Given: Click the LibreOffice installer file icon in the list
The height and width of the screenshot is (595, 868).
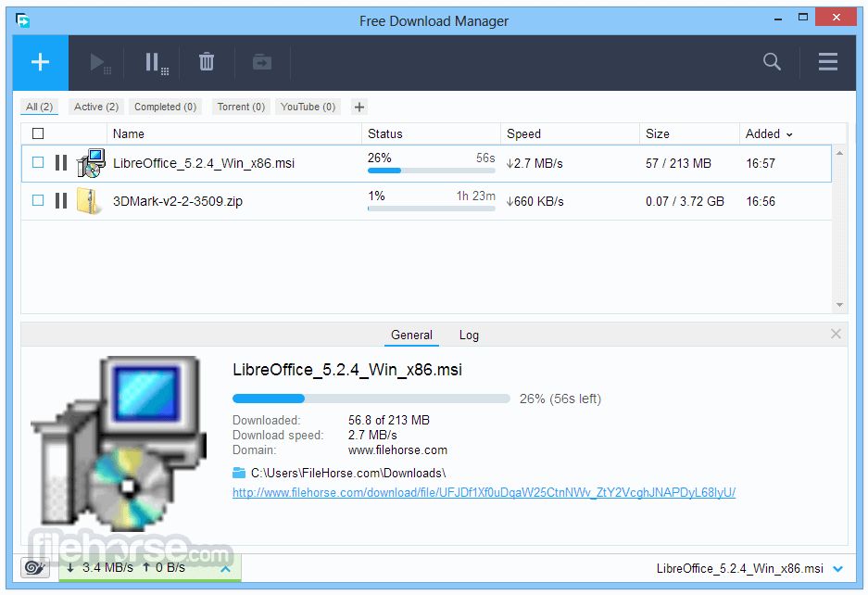Looking at the screenshot, I should coord(91,163).
